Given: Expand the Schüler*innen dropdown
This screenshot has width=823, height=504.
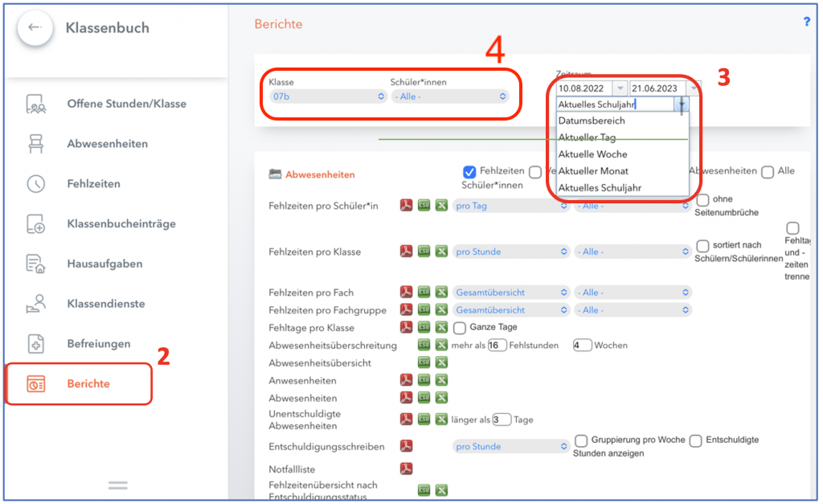Looking at the screenshot, I should (x=449, y=96).
